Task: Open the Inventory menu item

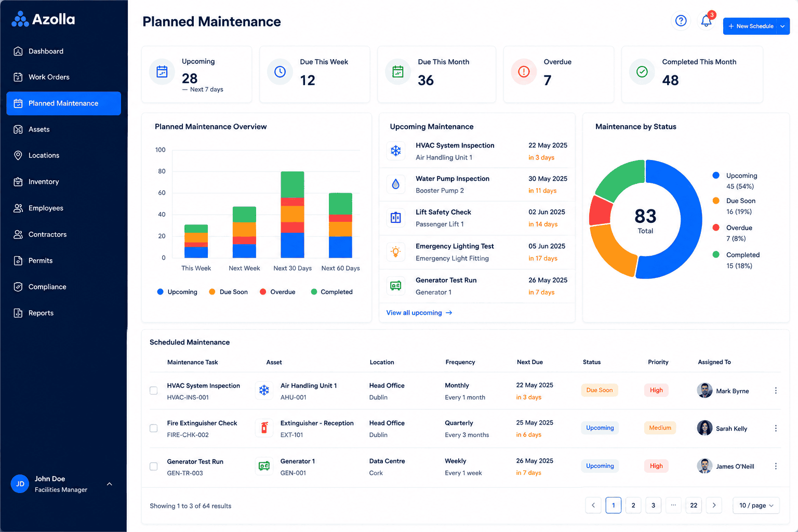Action: point(63,182)
